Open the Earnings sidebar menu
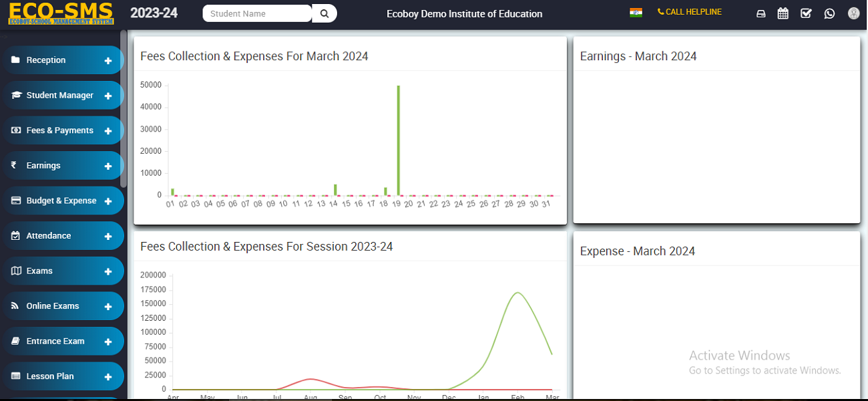Screen dimensions: 868x401 (x=43, y=166)
